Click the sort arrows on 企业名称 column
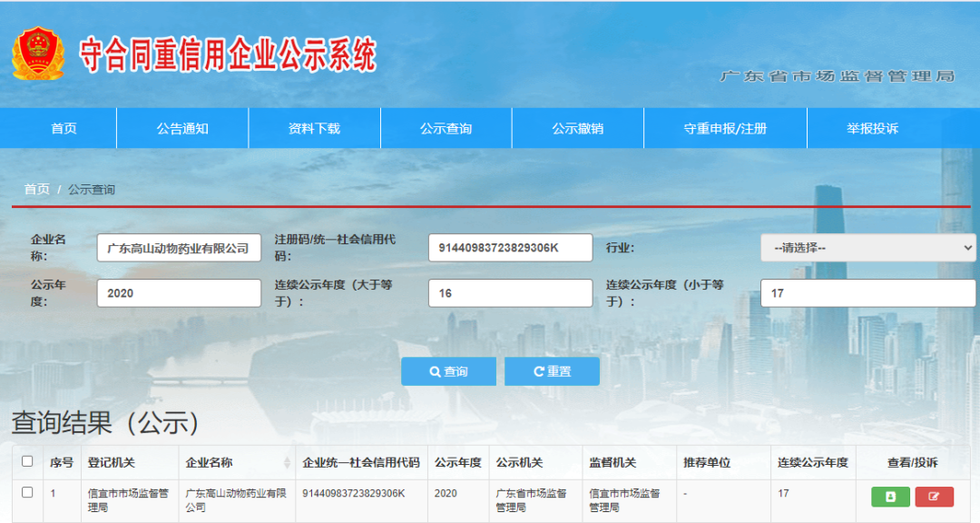980x523 pixels. pyautogui.click(x=288, y=463)
